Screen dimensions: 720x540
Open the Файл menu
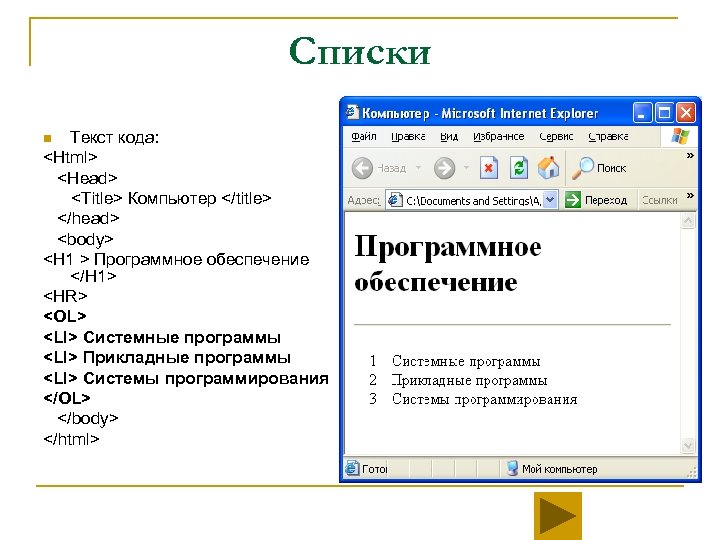pyautogui.click(x=364, y=136)
